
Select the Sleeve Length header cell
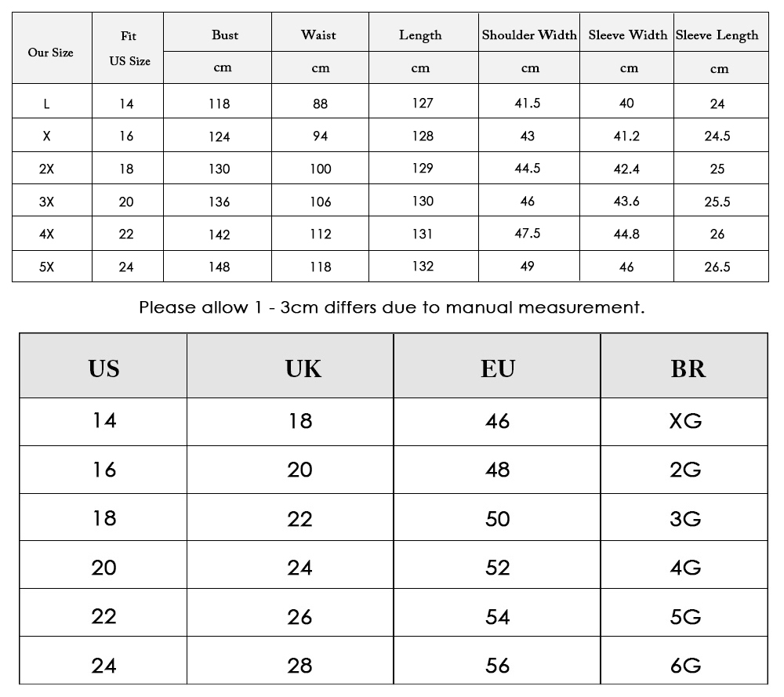tap(717, 35)
